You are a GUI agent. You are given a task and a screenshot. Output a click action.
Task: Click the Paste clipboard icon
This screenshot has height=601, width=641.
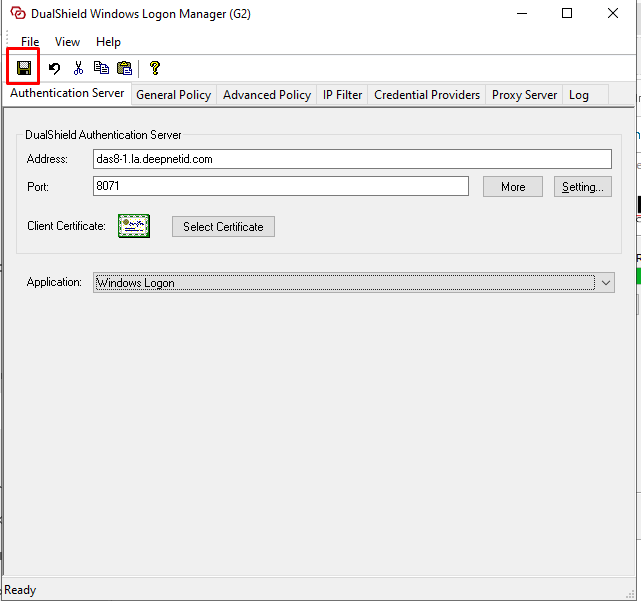tap(124, 68)
